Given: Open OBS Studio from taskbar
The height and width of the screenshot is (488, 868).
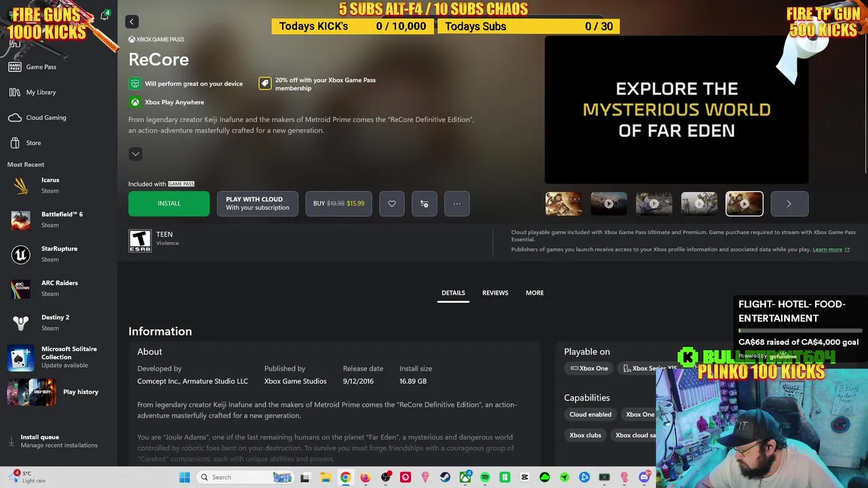Looking at the screenshot, I should [x=385, y=477].
